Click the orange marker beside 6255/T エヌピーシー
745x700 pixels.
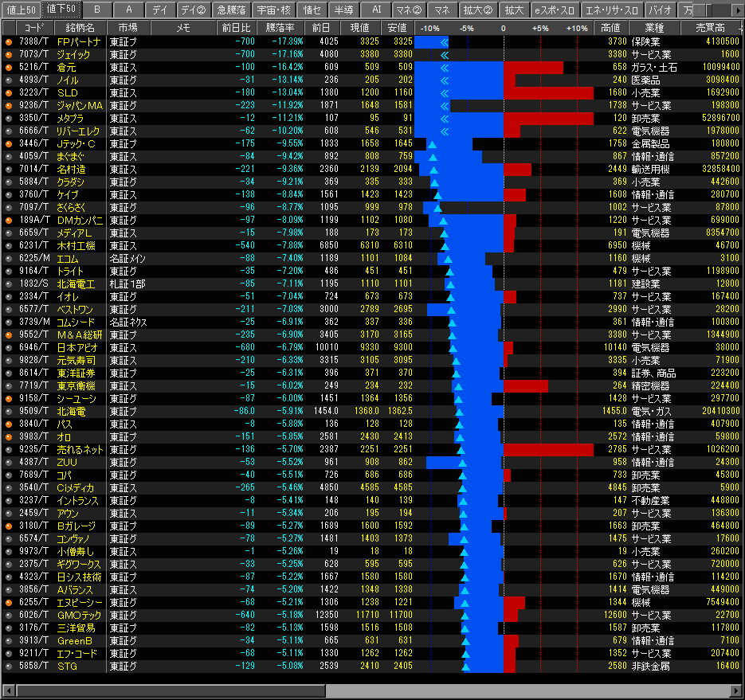(x=9, y=603)
